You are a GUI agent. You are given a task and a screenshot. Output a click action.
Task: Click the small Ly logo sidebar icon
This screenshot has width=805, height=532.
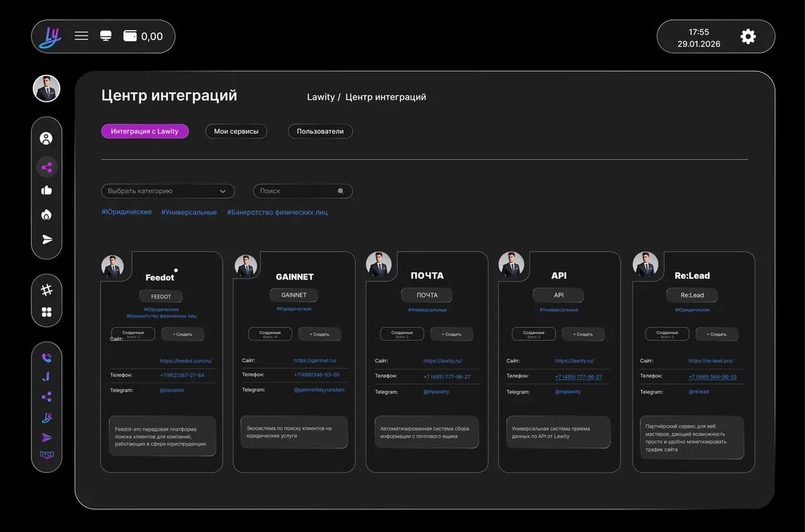(x=46, y=417)
